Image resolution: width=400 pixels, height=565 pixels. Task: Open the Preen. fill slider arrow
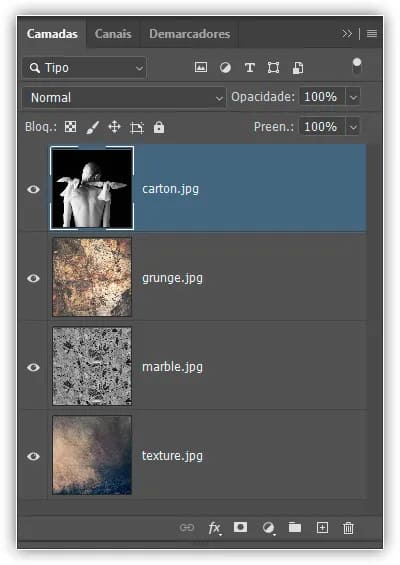pyautogui.click(x=353, y=127)
